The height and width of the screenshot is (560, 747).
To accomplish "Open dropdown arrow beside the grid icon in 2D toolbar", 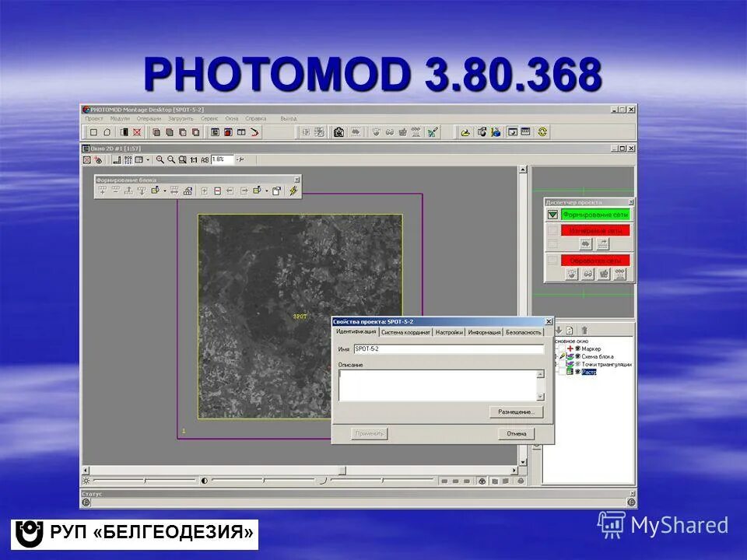I will pos(148,160).
